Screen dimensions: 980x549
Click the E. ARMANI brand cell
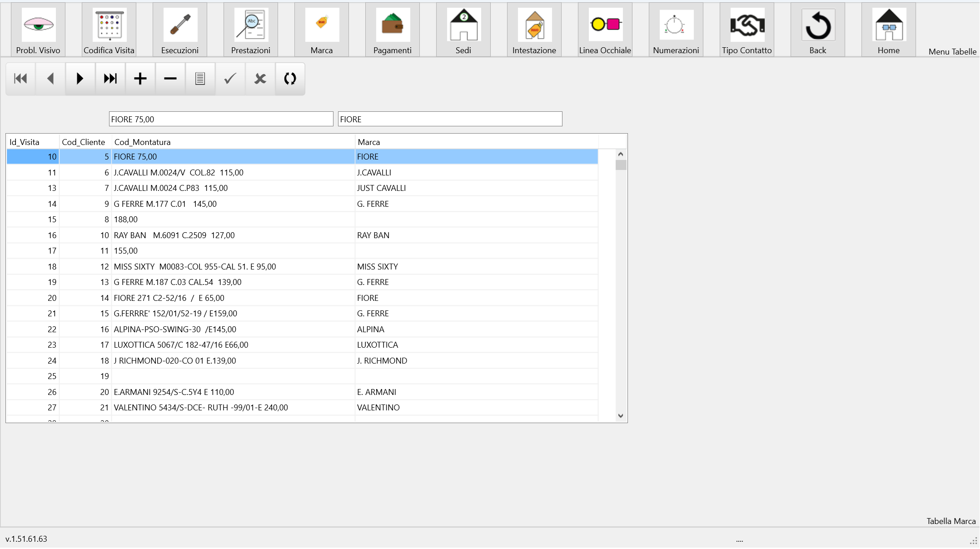click(x=477, y=392)
